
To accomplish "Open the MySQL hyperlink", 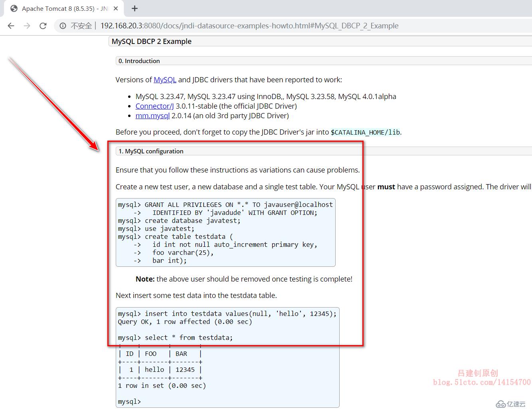I will tap(165, 79).
